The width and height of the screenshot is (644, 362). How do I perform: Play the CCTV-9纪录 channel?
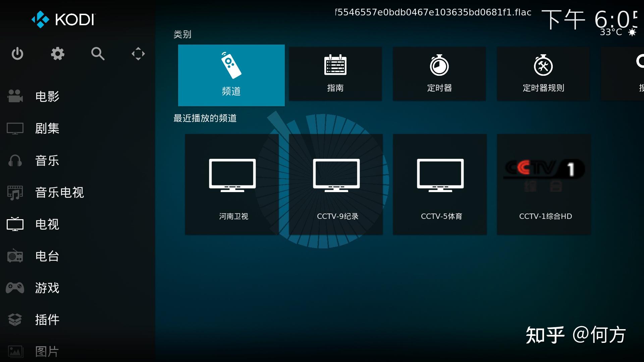tap(336, 184)
